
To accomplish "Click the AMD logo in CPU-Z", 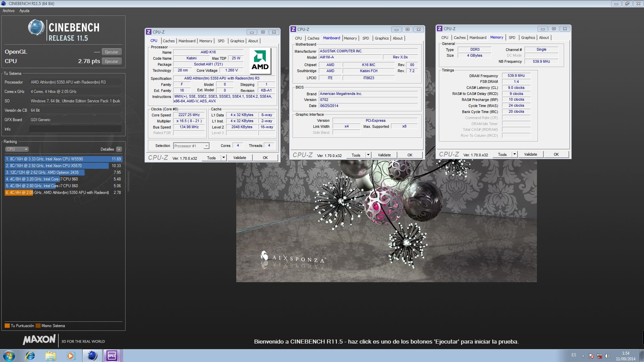I will point(260,61).
